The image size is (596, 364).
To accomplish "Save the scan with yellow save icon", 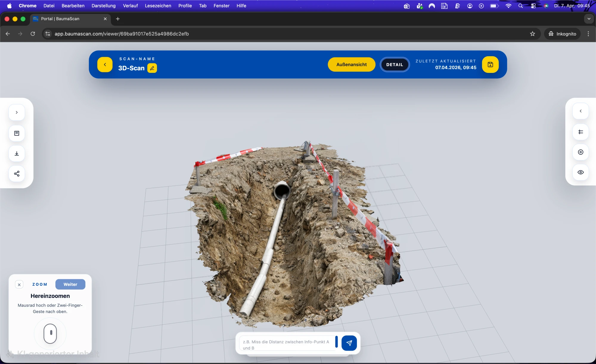I will 490,65.
